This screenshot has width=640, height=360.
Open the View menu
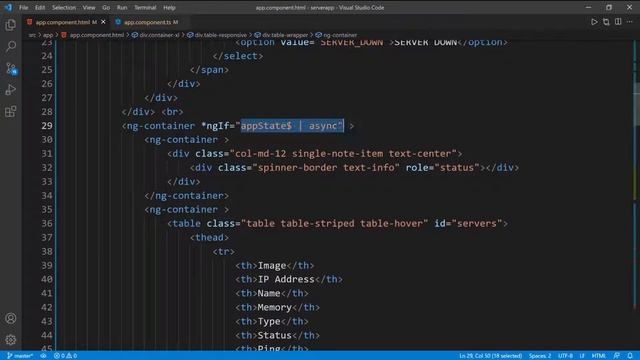click(89, 7)
